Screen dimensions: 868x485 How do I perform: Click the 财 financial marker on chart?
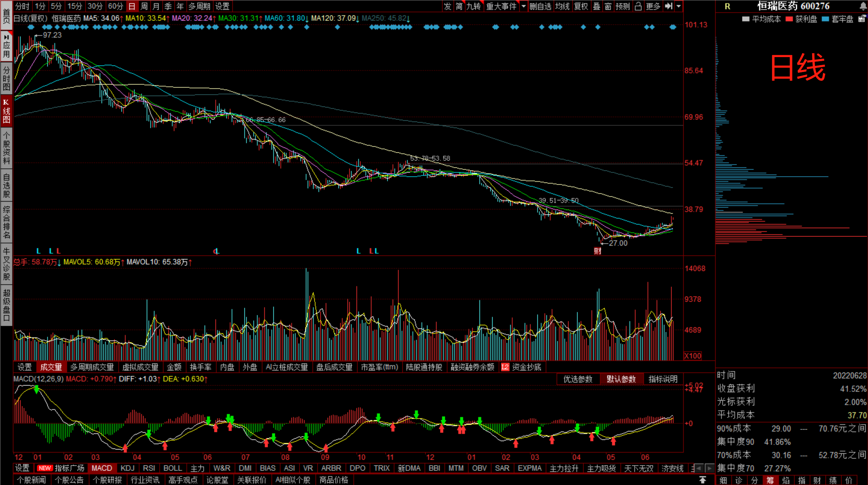tap(598, 251)
